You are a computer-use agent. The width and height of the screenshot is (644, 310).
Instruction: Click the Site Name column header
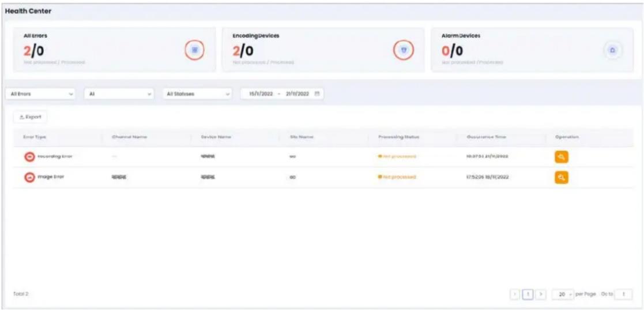(x=302, y=137)
